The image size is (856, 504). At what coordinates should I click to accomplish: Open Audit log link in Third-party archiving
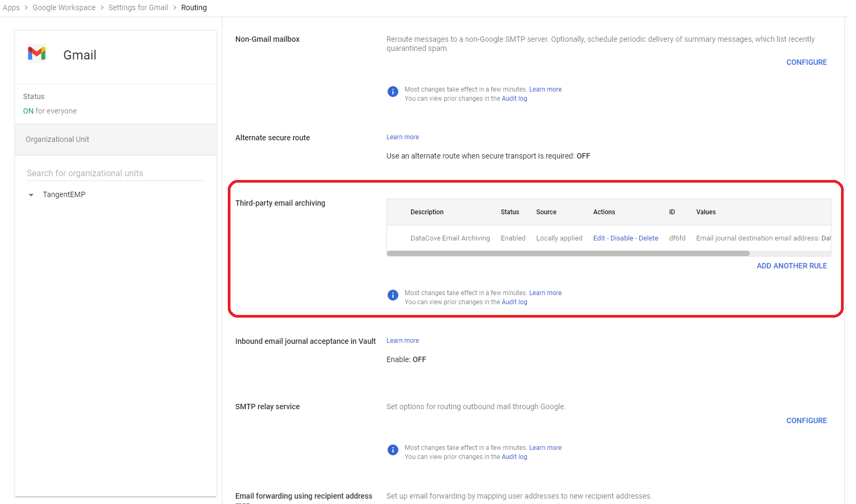(x=514, y=302)
